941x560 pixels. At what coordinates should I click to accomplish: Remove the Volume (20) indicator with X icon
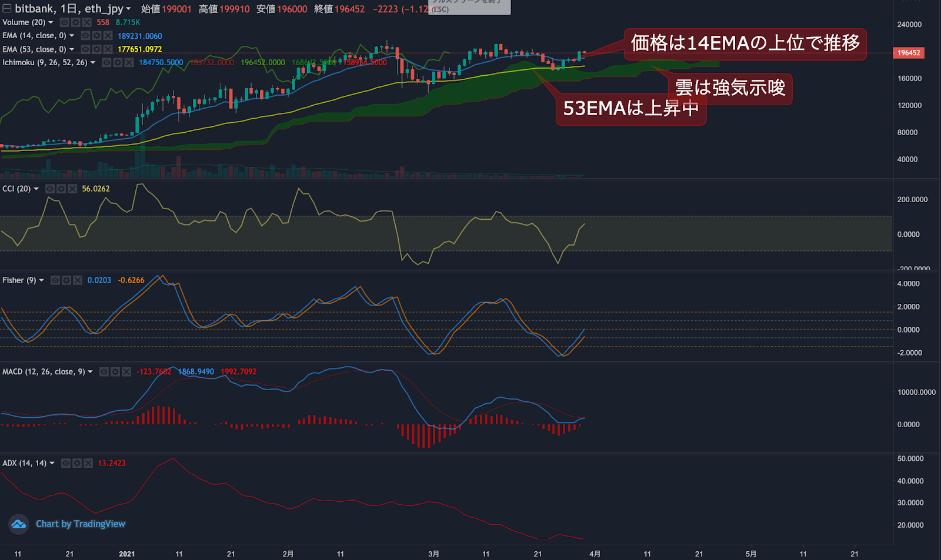86,22
